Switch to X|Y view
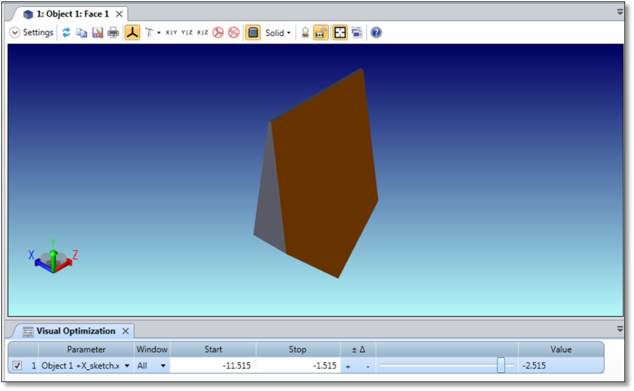The height and width of the screenshot is (391, 634). 171,32
